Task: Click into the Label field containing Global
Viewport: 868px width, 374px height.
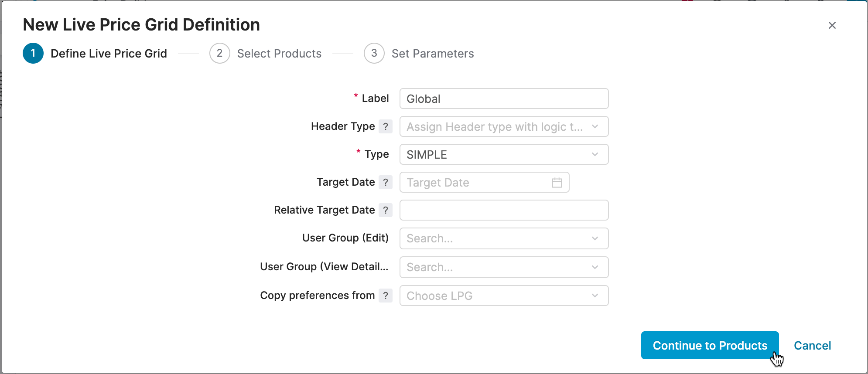Action: (503, 99)
